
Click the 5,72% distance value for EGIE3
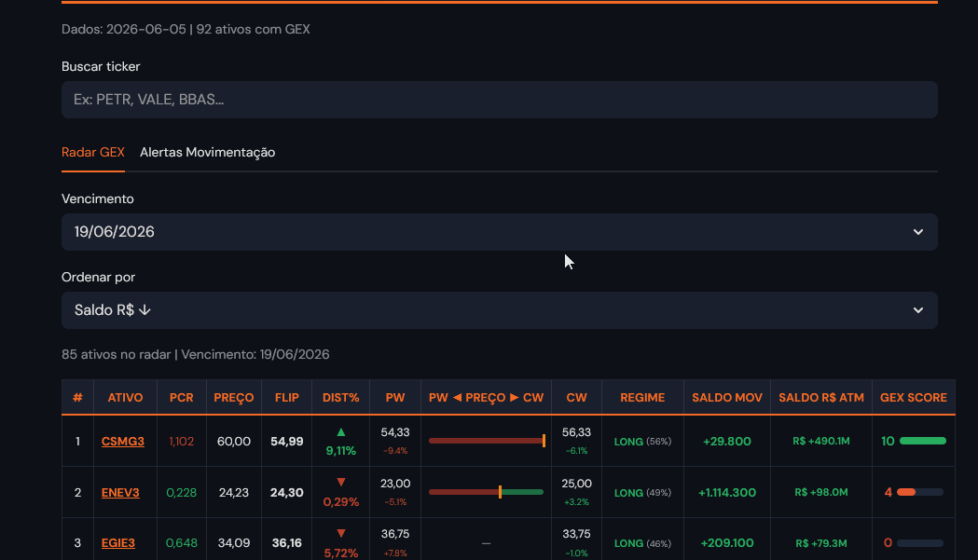point(341,553)
